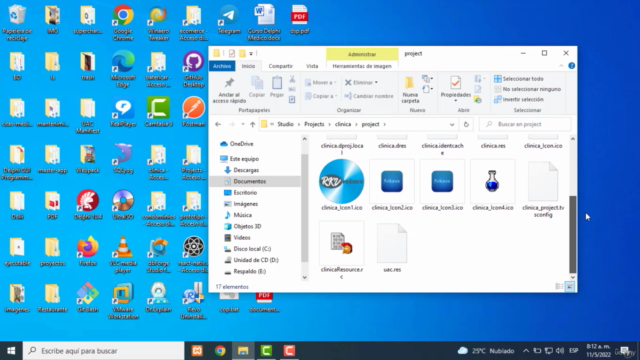Click the taskbar volume icon

[x=560, y=351]
